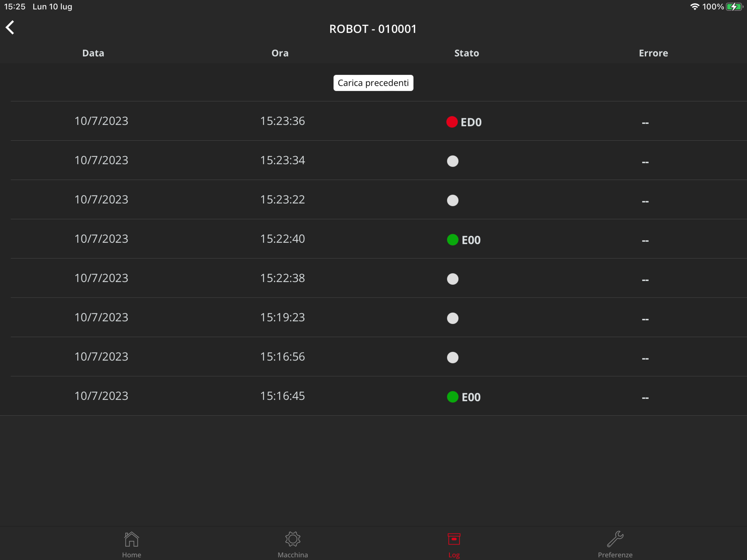Open the Home tab
This screenshot has width=747, height=560.
131,544
